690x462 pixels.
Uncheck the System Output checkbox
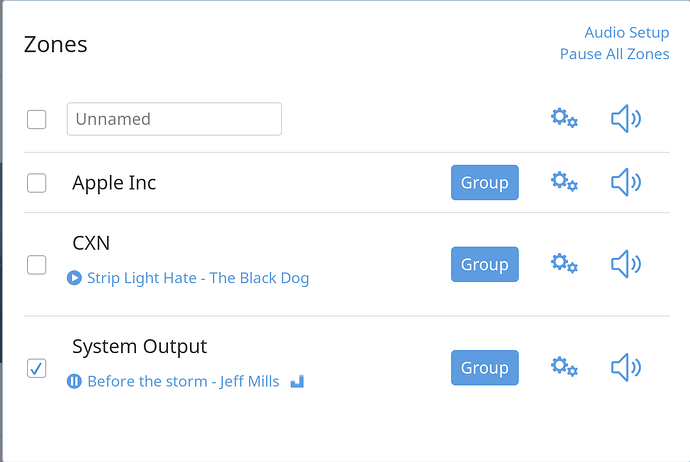(x=37, y=368)
